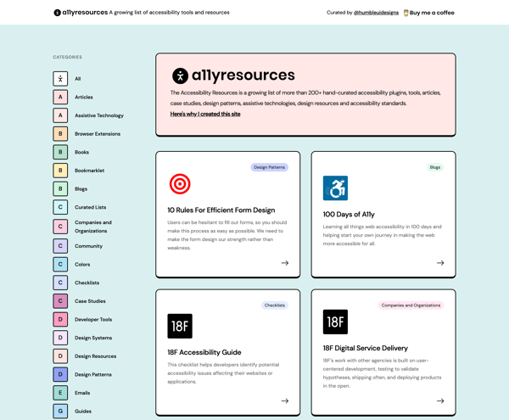Click the coffee cup icon in header
Screen dimensions: 509x420
tap(406, 13)
